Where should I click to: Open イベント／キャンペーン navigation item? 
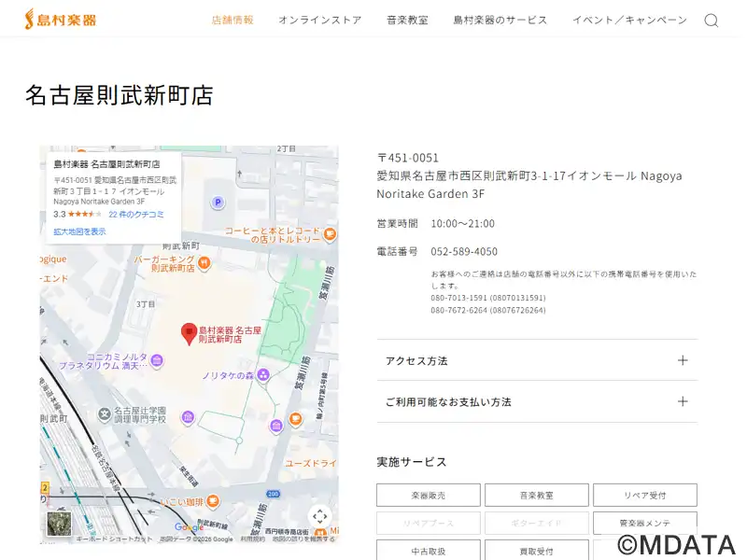629,20
